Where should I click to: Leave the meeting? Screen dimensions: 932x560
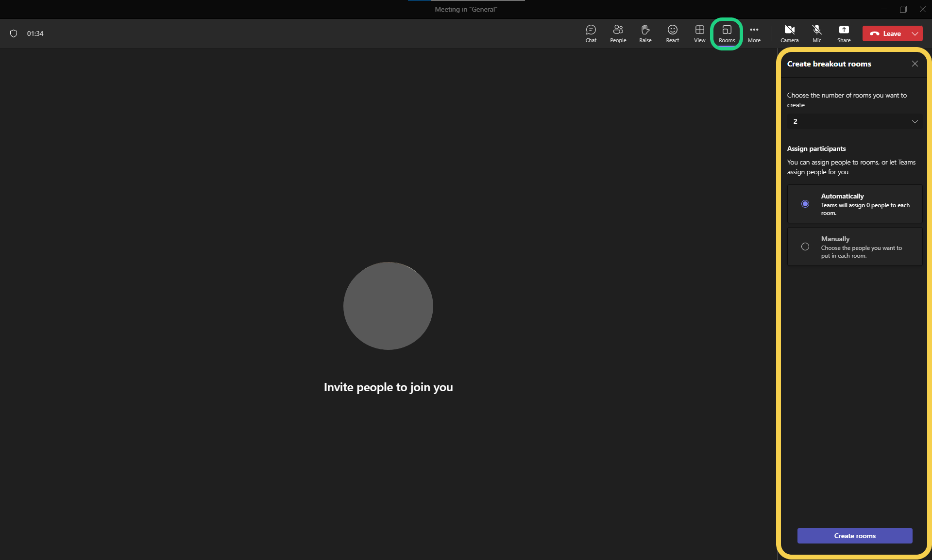tap(885, 33)
